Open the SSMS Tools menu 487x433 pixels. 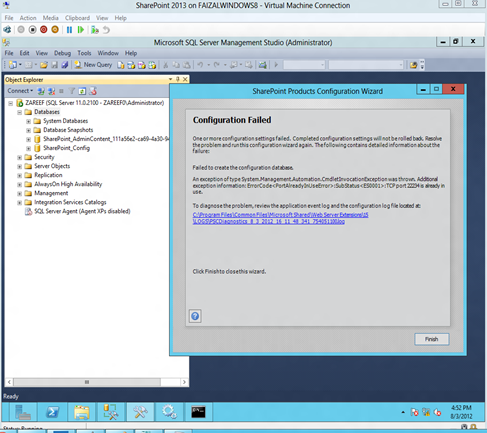tap(84, 53)
